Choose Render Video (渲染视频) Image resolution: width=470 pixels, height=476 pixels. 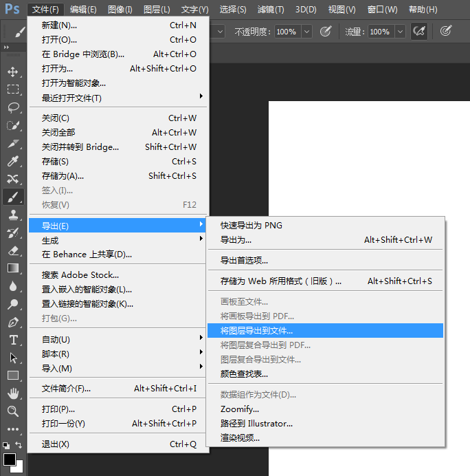tap(325, 438)
